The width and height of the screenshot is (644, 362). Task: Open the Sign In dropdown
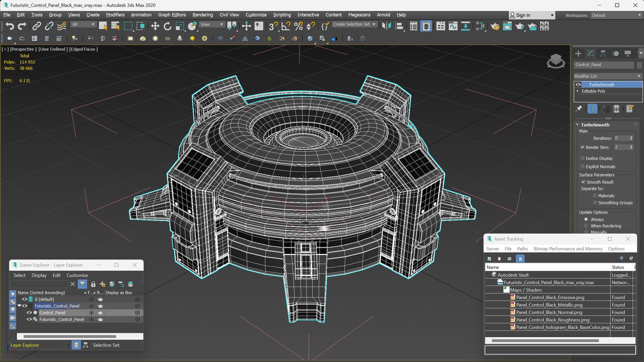pyautogui.click(x=532, y=15)
